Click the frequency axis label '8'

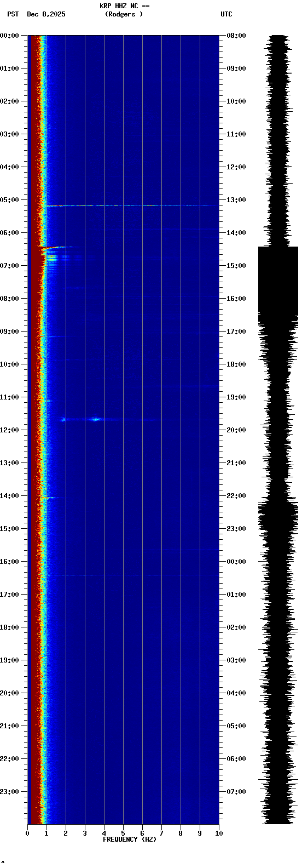coord(181,834)
